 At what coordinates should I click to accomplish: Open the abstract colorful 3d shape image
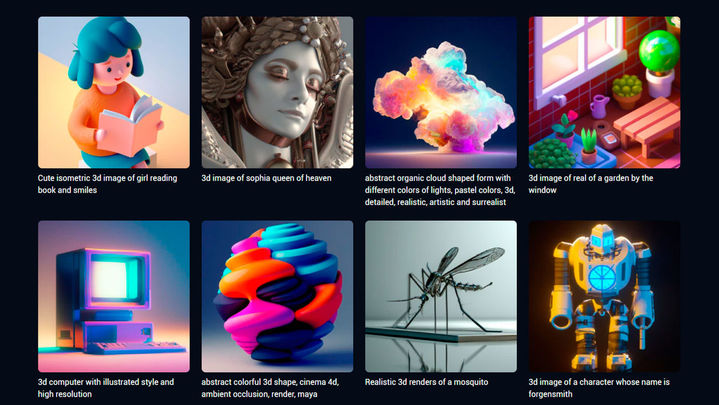click(277, 296)
